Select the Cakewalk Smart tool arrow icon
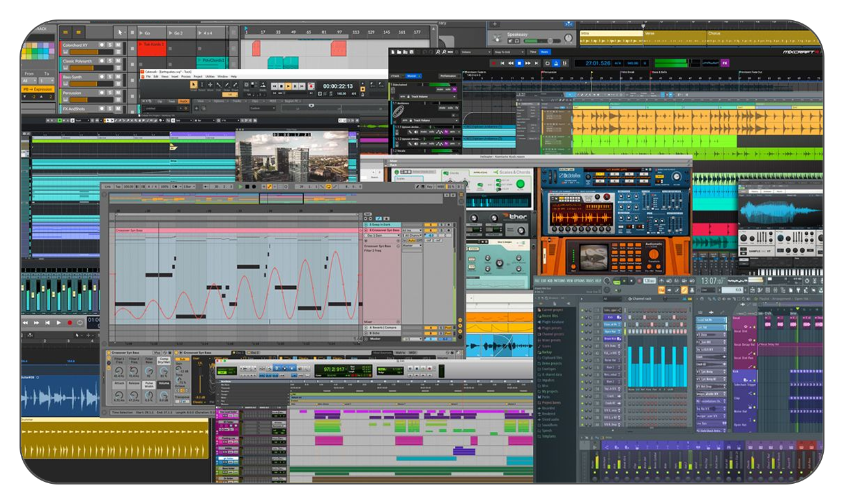 point(194,85)
